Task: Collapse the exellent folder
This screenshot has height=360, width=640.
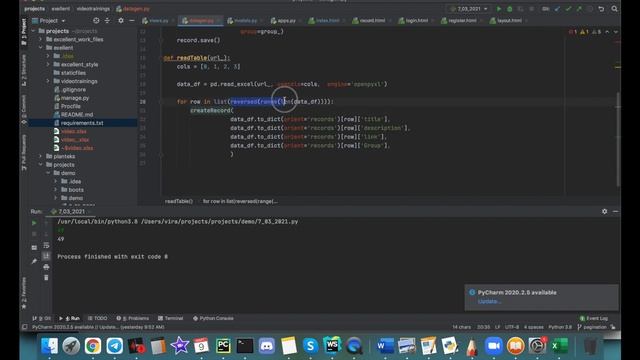Action: click(x=40, y=48)
